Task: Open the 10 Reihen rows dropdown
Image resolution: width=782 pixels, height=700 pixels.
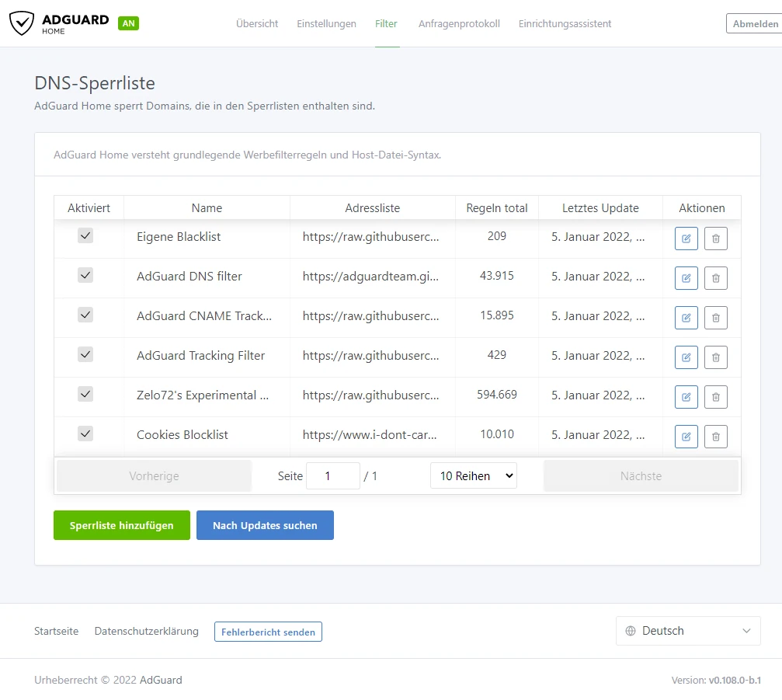Action: coord(473,476)
